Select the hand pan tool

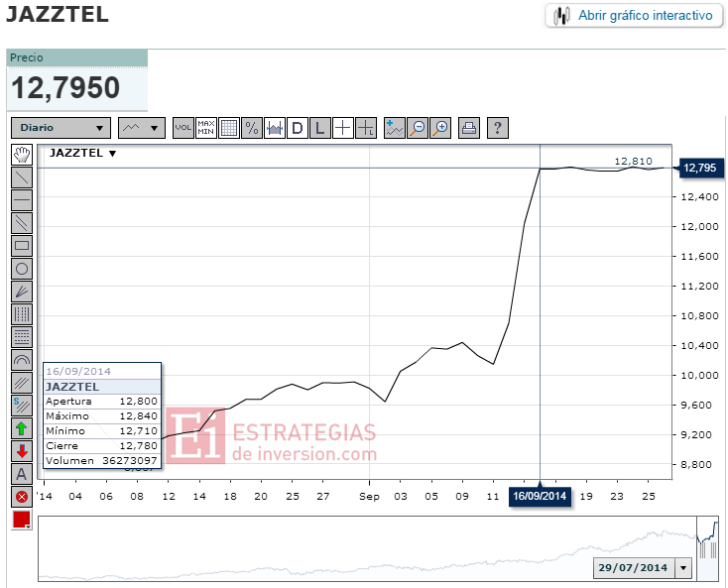22,155
